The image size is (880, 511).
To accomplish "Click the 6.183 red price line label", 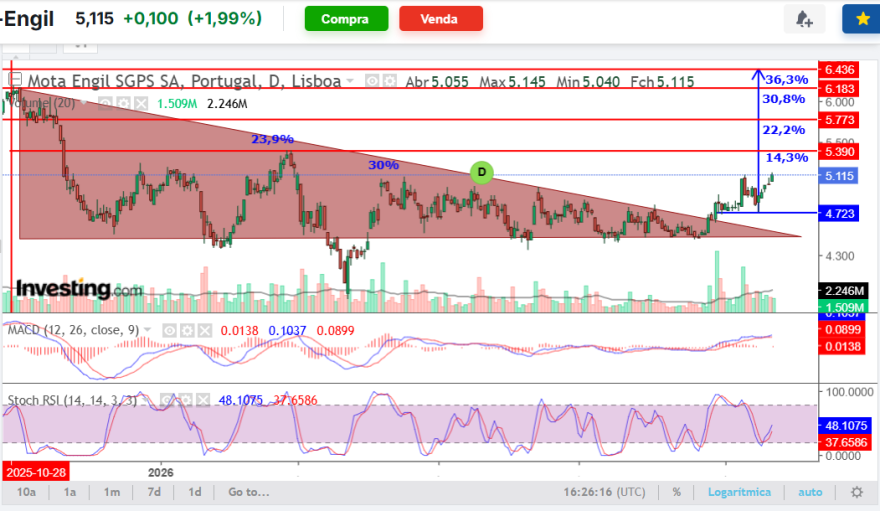I will [x=838, y=89].
